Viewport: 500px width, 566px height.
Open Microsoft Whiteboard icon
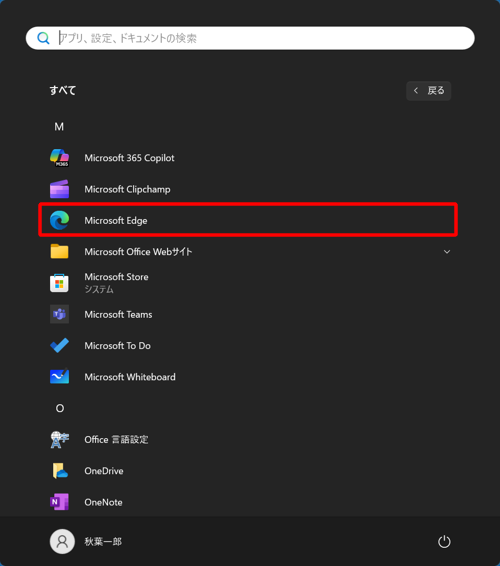click(x=60, y=376)
